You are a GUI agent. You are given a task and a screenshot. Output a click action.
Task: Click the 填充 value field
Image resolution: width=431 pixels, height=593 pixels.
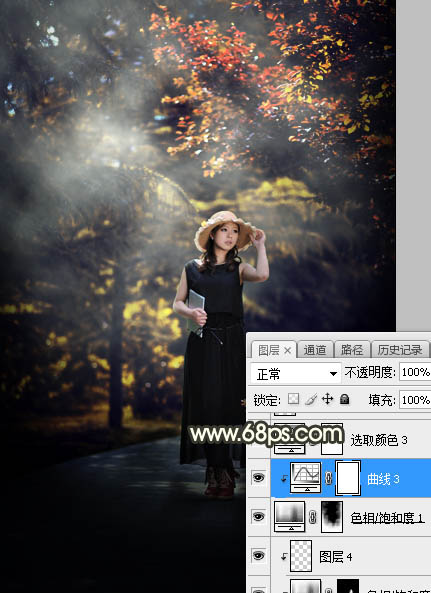tap(415, 400)
